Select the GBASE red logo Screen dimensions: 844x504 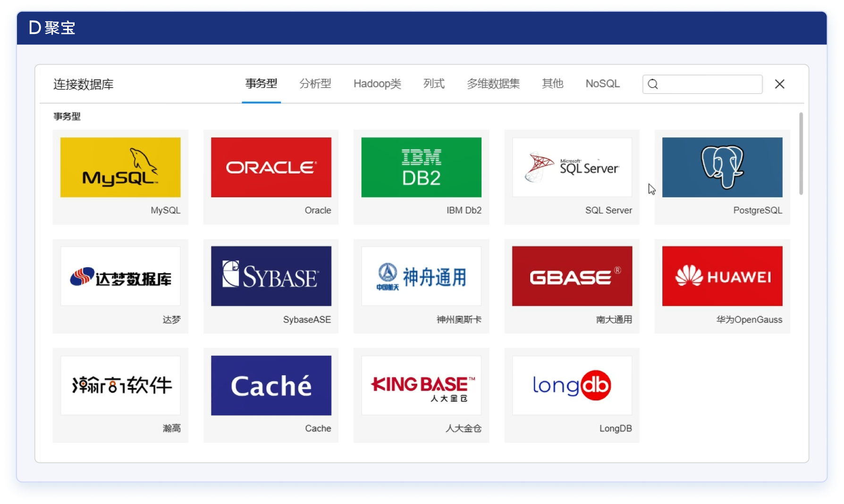[x=572, y=276]
